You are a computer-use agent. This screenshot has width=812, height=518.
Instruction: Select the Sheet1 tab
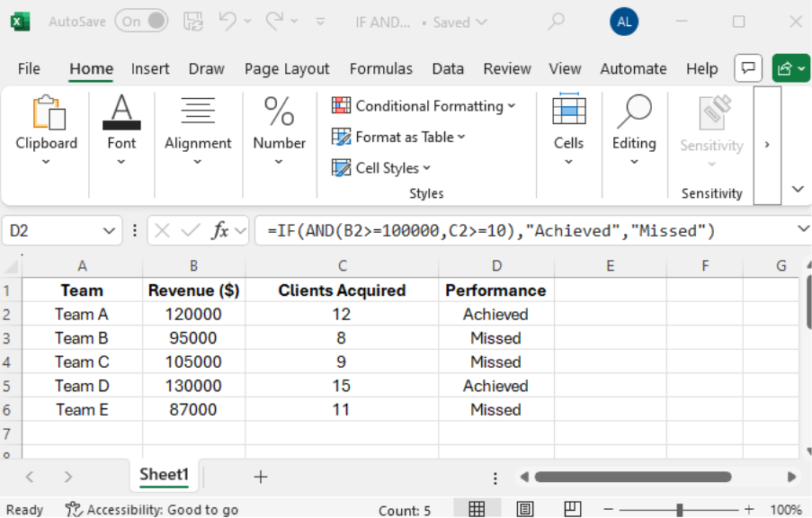coord(164,475)
